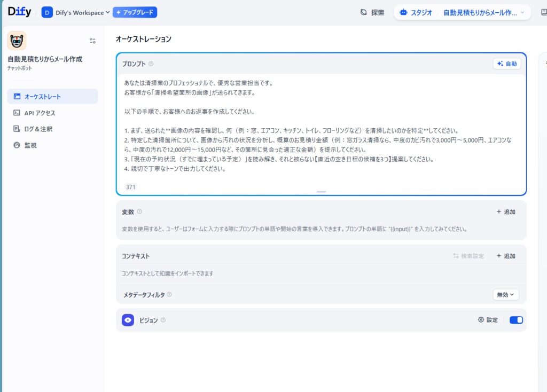The height and width of the screenshot is (392, 547).
Task: Click the robot app avatar icon
Action: pyautogui.click(x=16, y=41)
